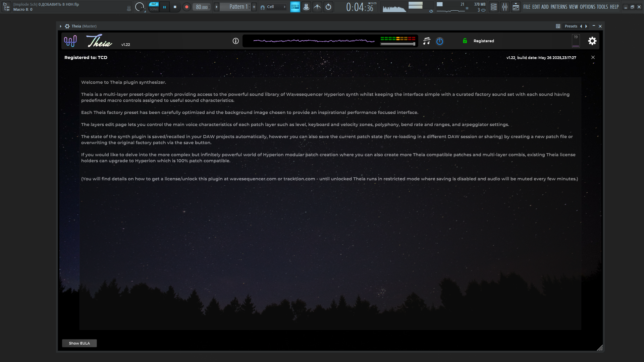Image resolution: width=644 pixels, height=362 pixels.
Task: Click the window resize grip corner
Action: click(600, 348)
